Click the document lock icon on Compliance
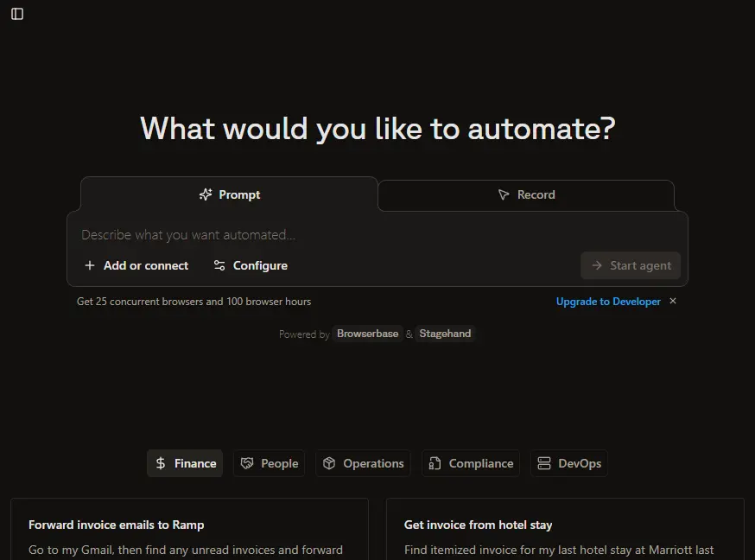This screenshot has width=755, height=560. coord(435,463)
